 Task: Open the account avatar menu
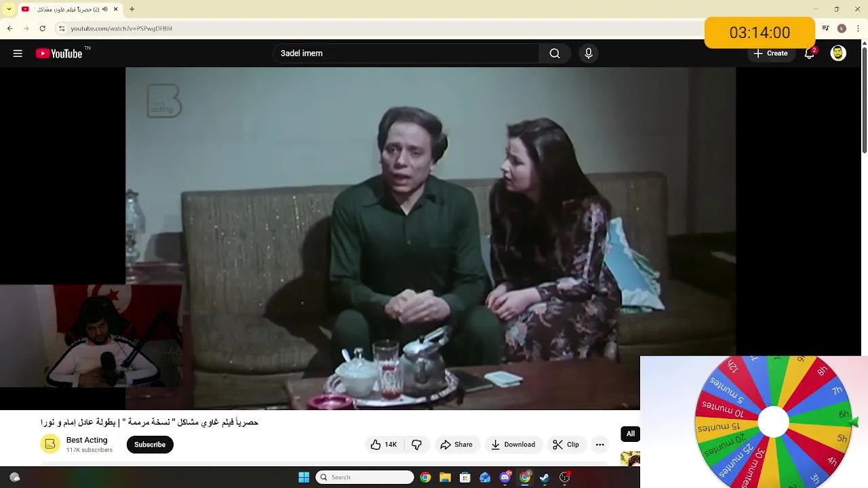838,54
